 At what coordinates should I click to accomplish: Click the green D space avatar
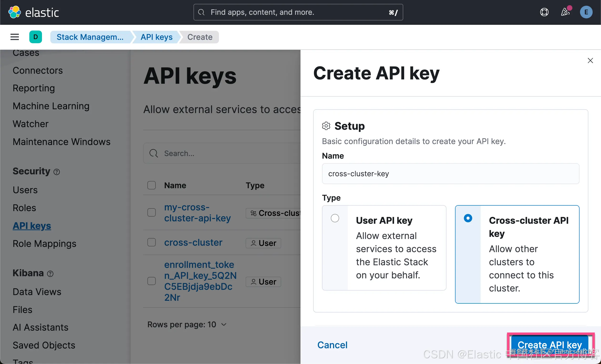[x=36, y=37]
